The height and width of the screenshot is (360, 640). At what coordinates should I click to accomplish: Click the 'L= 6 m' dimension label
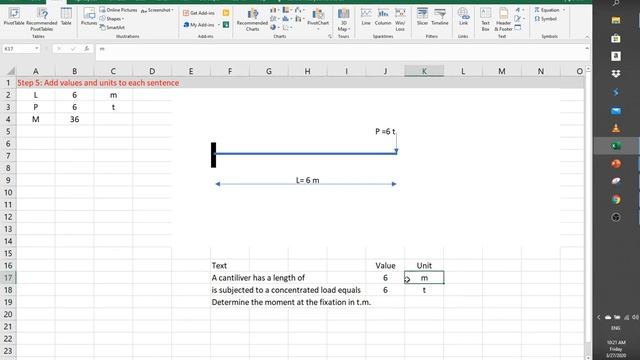click(x=307, y=180)
